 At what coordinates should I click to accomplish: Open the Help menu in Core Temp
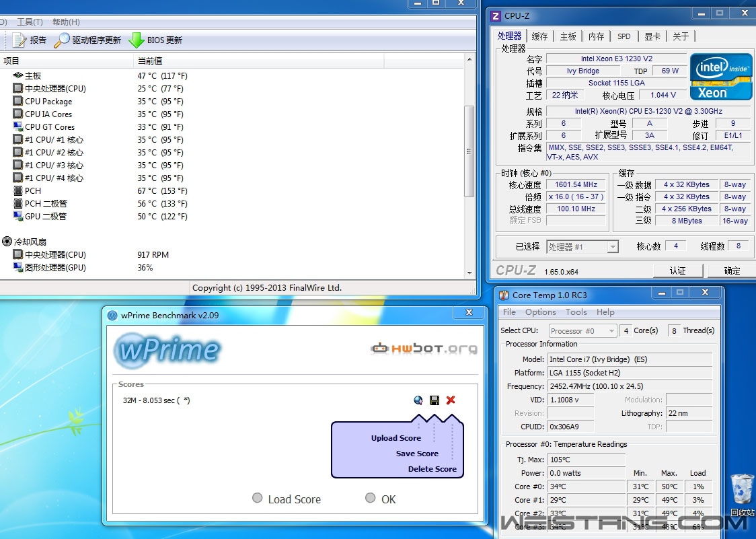point(605,312)
